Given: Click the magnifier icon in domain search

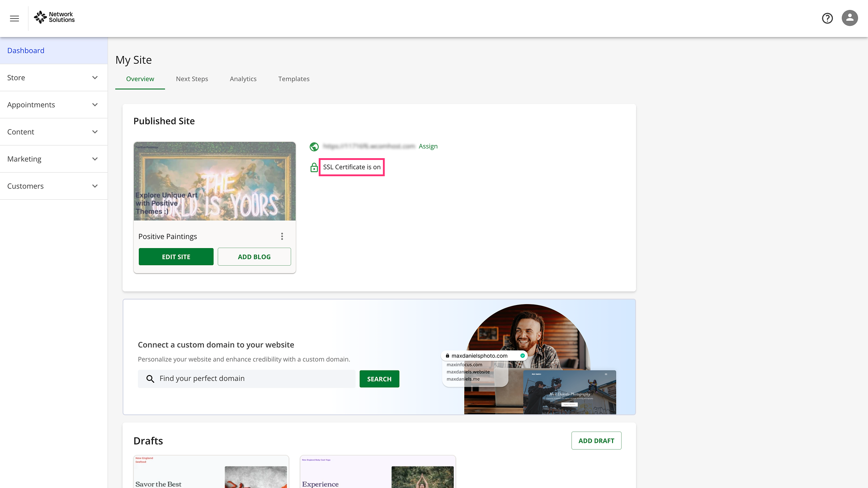Looking at the screenshot, I should tap(151, 379).
